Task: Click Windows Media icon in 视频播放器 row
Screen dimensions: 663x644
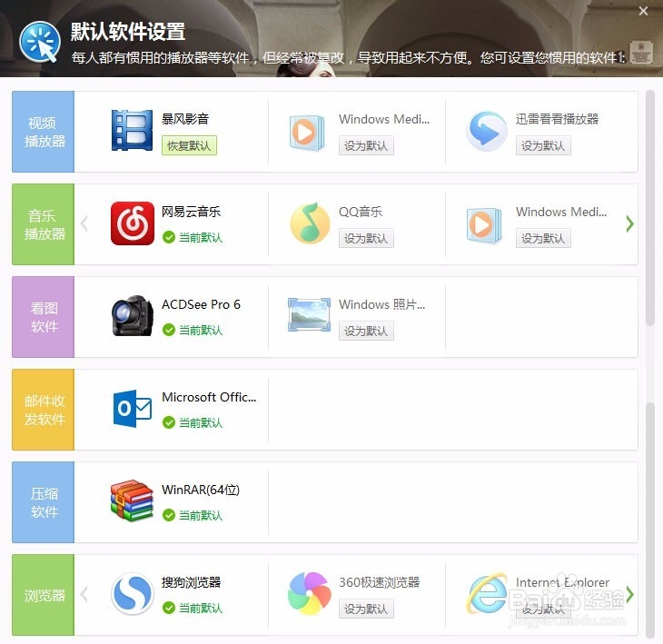Action: click(x=308, y=132)
